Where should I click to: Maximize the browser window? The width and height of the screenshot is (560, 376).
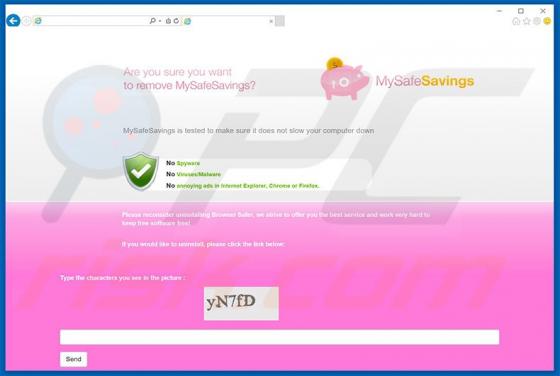[x=521, y=11]
